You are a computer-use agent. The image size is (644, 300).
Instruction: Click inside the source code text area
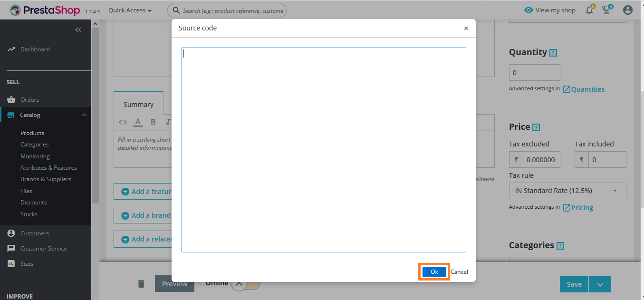[x=323, y=149]
